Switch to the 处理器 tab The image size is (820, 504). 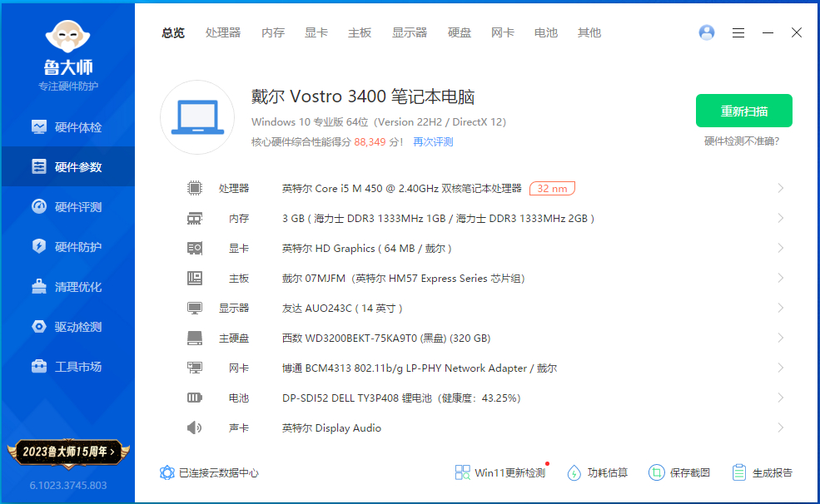(x=223, y=33)
